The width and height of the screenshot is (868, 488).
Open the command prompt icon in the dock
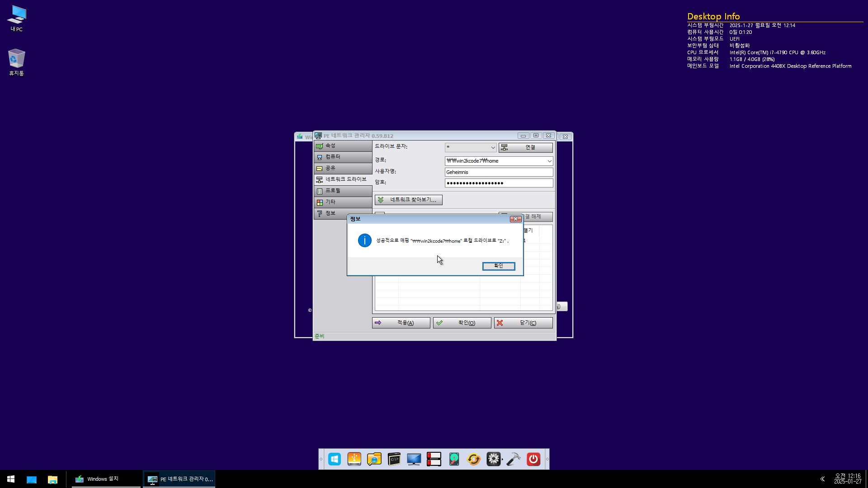pos(394,460)
